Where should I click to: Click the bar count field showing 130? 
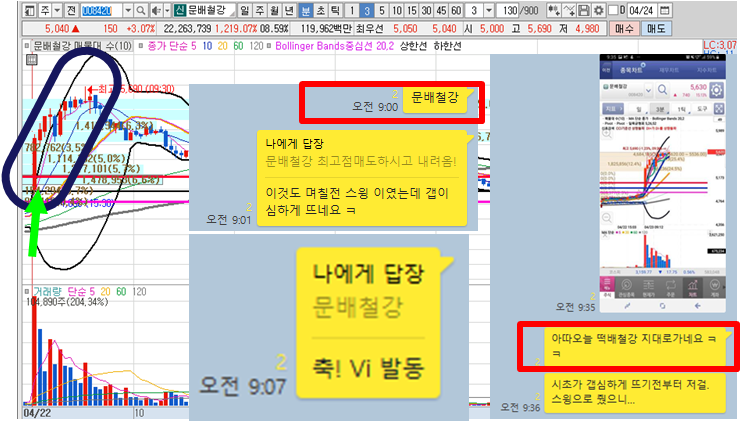[x=509, y=10]
